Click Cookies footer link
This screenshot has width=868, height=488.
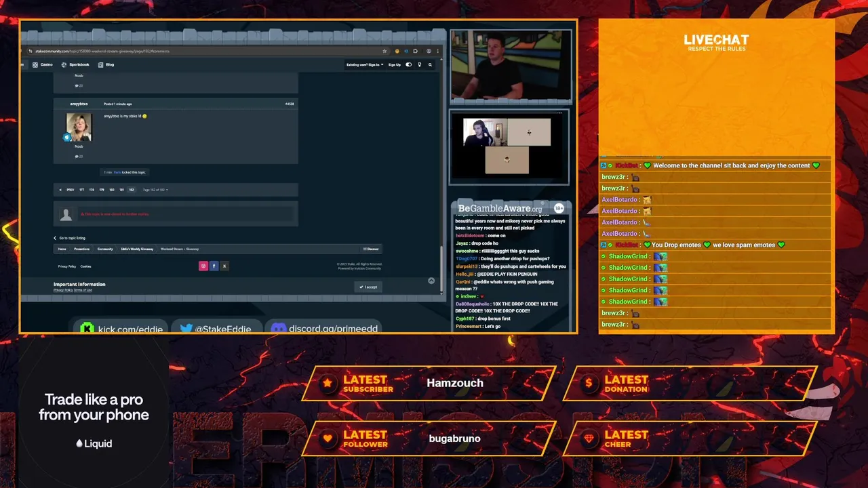pos(85,266)
